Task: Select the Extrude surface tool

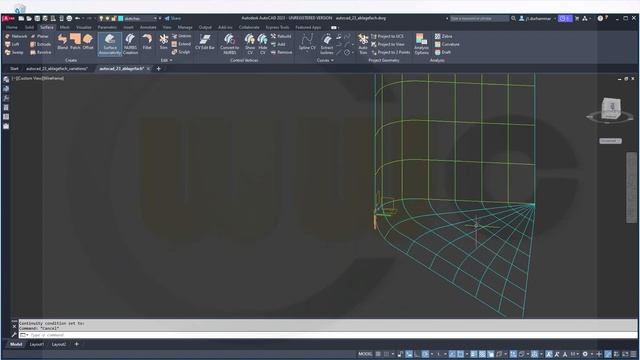Action: pos(40,44)
